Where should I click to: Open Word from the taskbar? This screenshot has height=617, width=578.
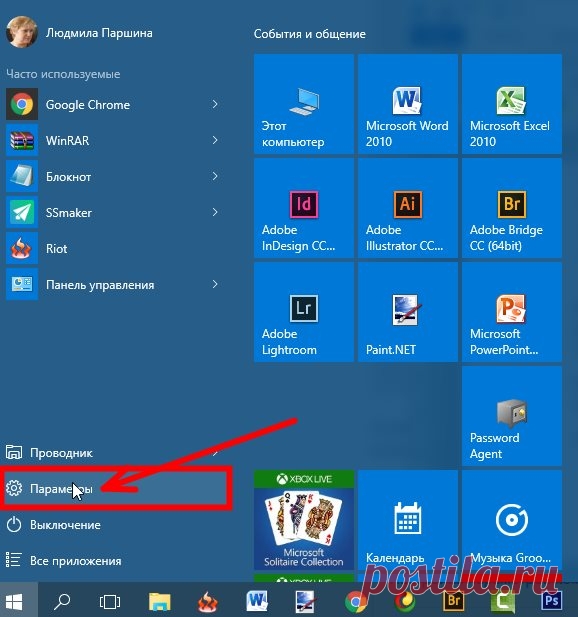tap(257, 601)
